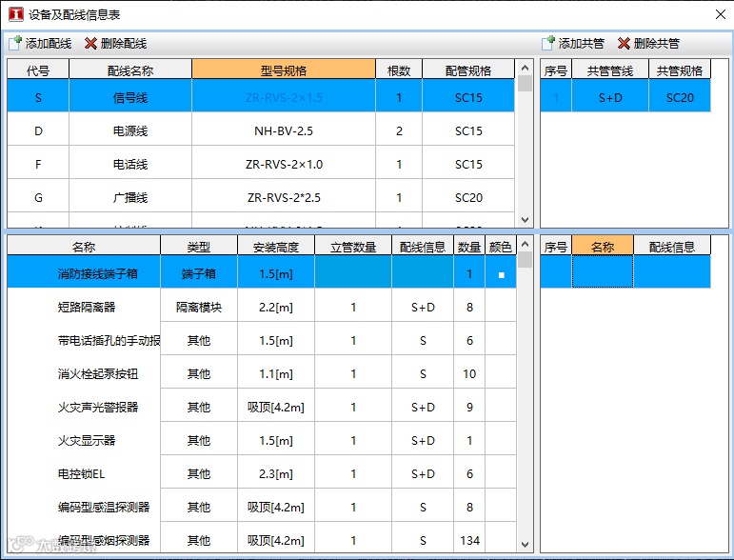
Task: Close the 设备及配线信息表 window
Action: point(721,14)
